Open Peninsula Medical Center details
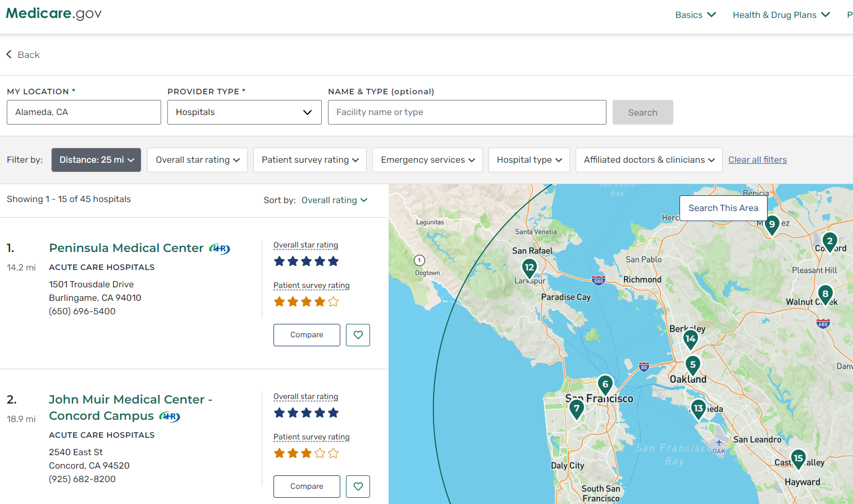Viewport: 853px width, 504px height. click(126, 248)
